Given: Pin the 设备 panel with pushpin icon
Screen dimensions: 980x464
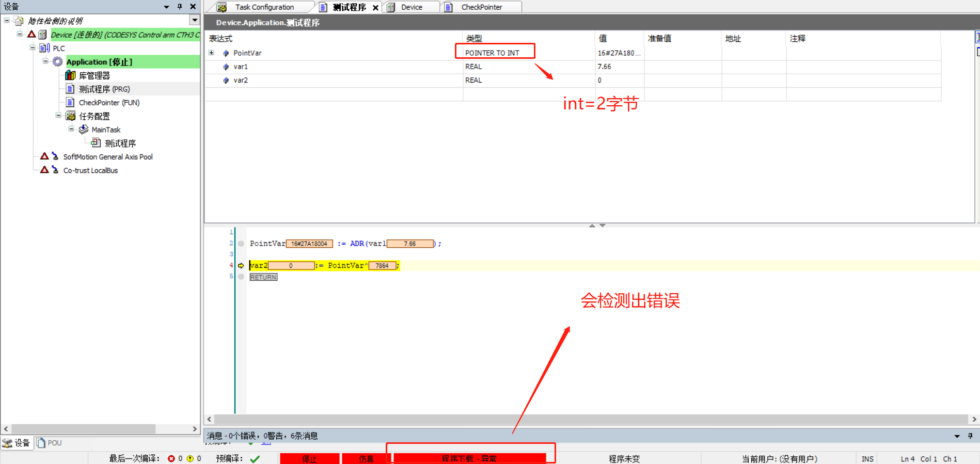Looking at the screenshot, I should [x=180, y=7].
